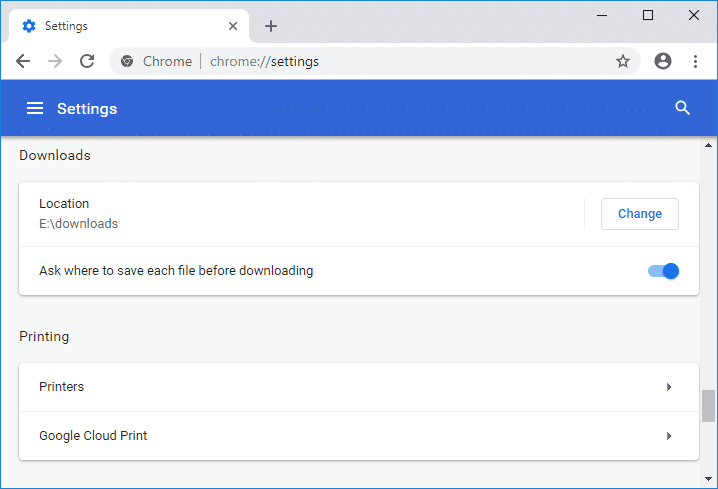Screen dimensions: 718x489
Task: Expand the Google Cloud Print arrow
Action: pos(669,436)
